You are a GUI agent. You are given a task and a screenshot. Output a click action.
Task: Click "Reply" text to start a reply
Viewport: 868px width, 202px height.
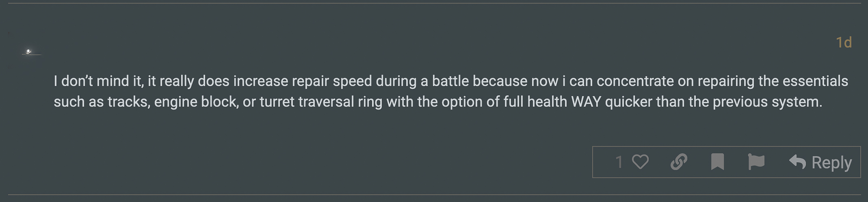tap(831, 163)
